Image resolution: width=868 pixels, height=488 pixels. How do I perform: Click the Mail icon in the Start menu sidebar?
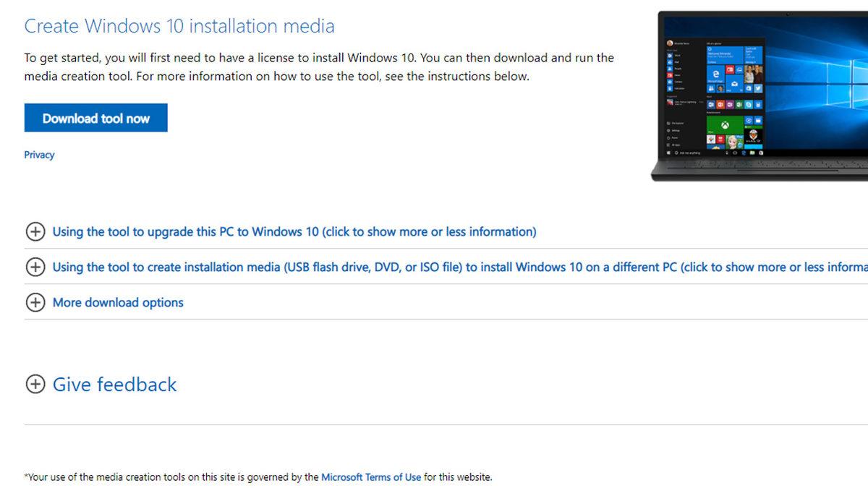669,60
